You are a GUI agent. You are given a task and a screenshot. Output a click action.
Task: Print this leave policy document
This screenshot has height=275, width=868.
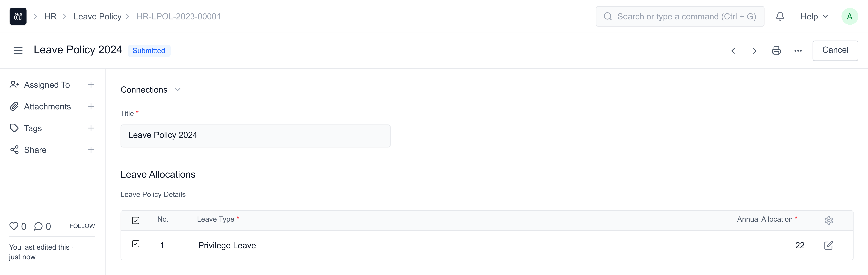click(776, 51)
